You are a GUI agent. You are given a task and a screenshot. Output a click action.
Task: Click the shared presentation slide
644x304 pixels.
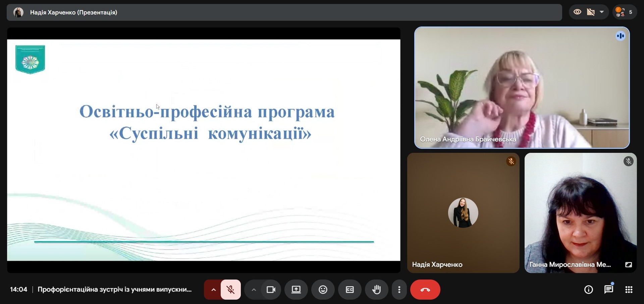204,150
